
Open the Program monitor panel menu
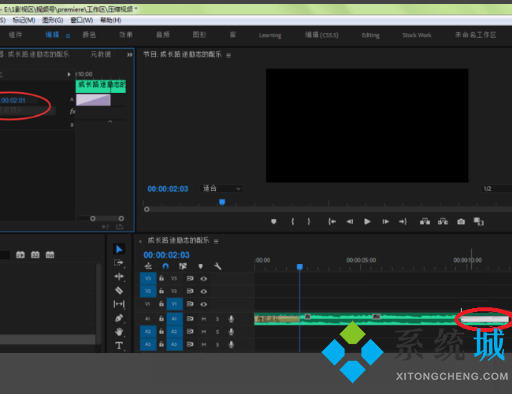click(228, 55)
